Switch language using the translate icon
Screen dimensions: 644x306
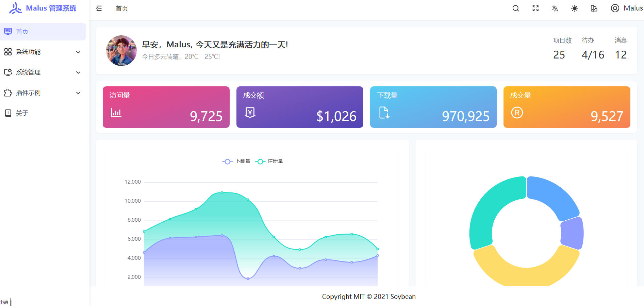[x=555, y=8]
